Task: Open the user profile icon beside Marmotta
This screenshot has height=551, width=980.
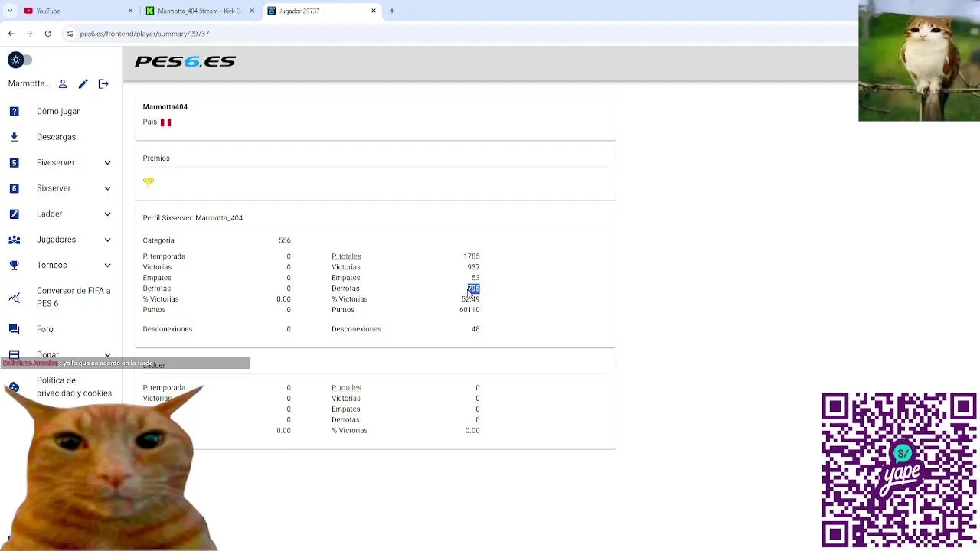Action: [x=63, y=83]
